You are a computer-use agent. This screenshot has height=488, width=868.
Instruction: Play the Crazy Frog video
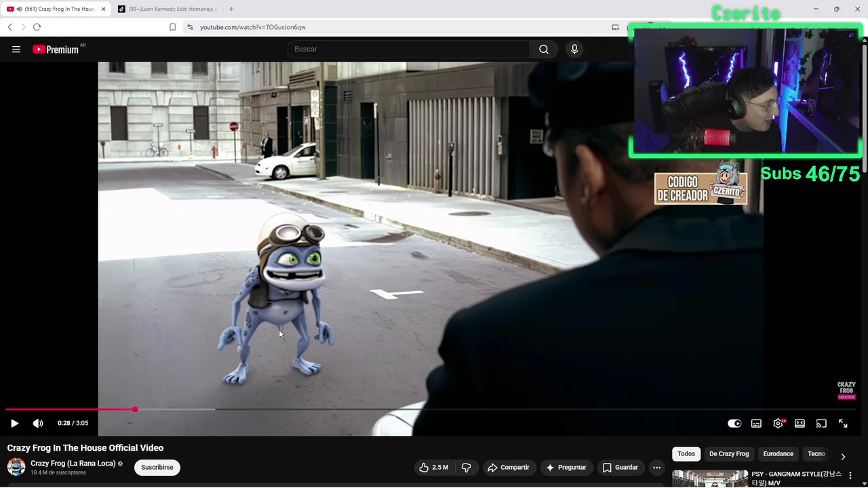tap(14, 423)
